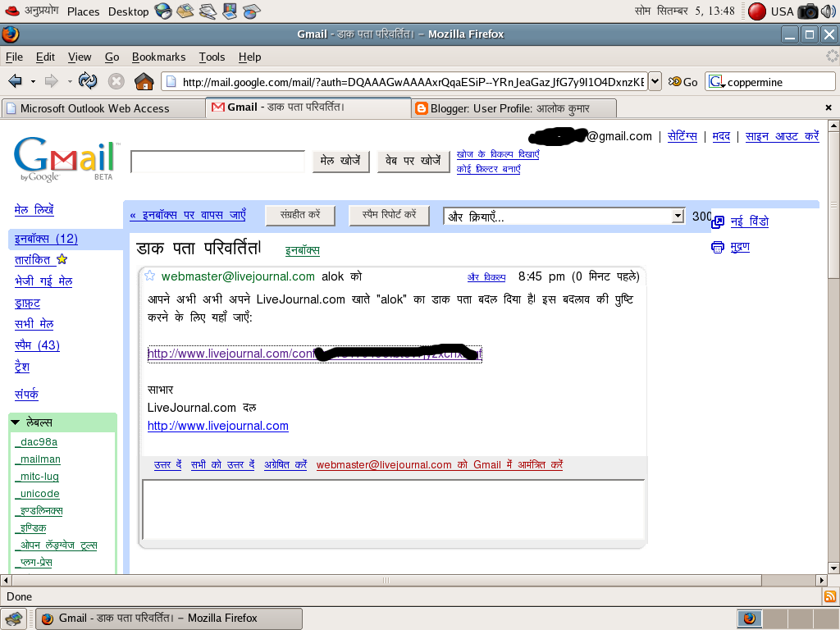840x630 pixels.
Task: Toggle the star on the message
Action: coord(150,276)
